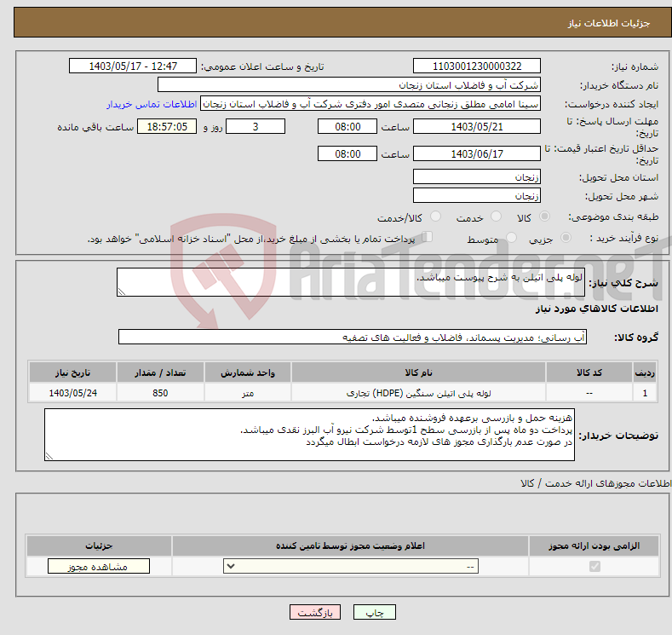Image resolution: width=672 pixels, height=635 pixels.
Task: Select the خدمت radio button
Action: click(x=496, y=216)
